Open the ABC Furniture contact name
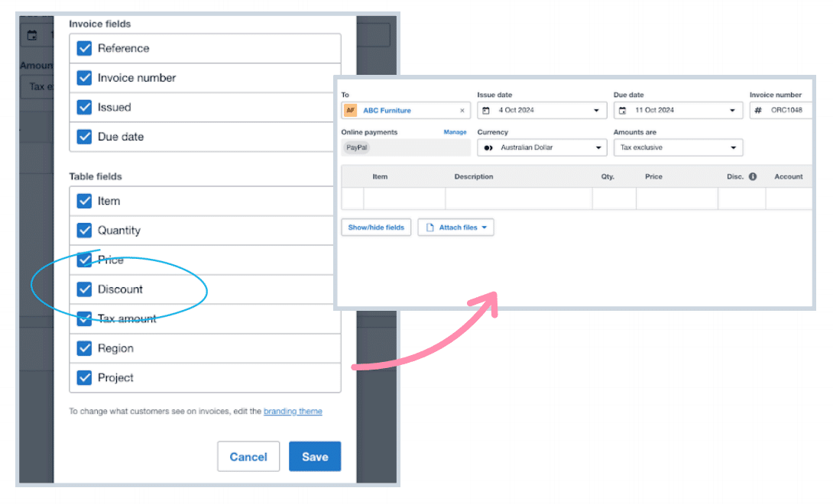The height and width of the screenshot is (504, 833). [387, 111]
